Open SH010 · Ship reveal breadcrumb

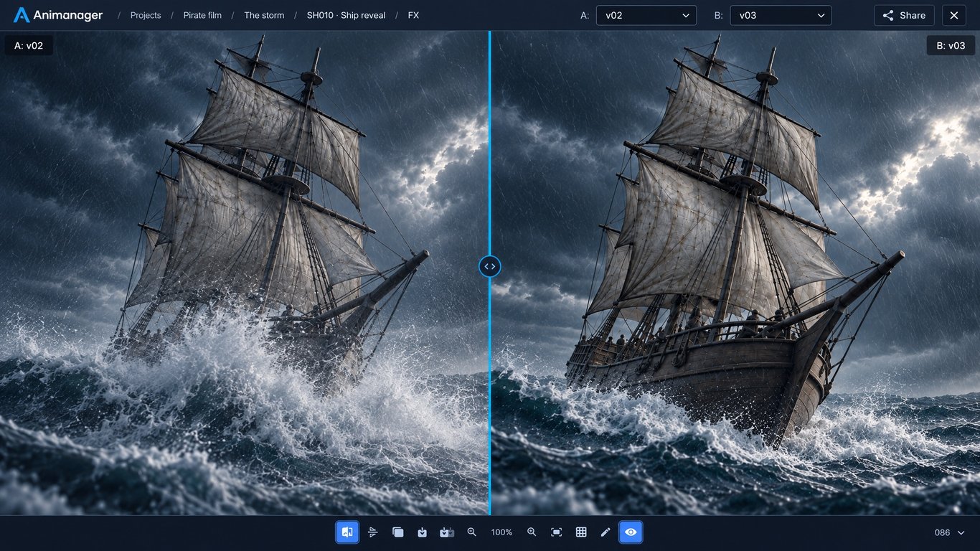[x=346, y=15]
